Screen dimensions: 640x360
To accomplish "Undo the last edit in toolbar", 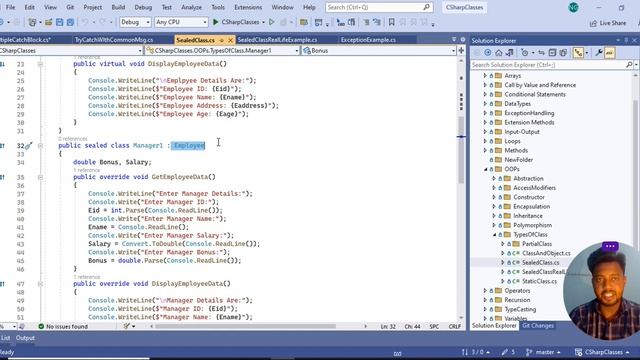I will (84, 22).
